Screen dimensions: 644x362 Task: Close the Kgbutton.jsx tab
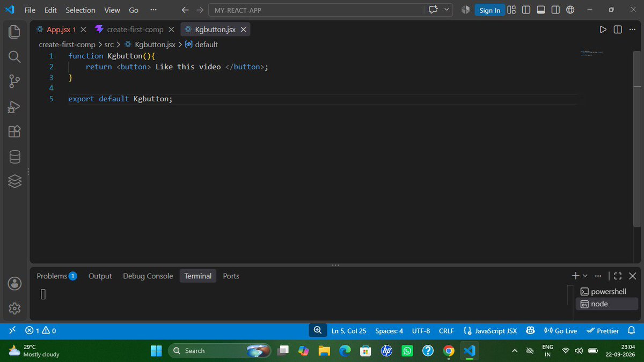coord(244,29)
